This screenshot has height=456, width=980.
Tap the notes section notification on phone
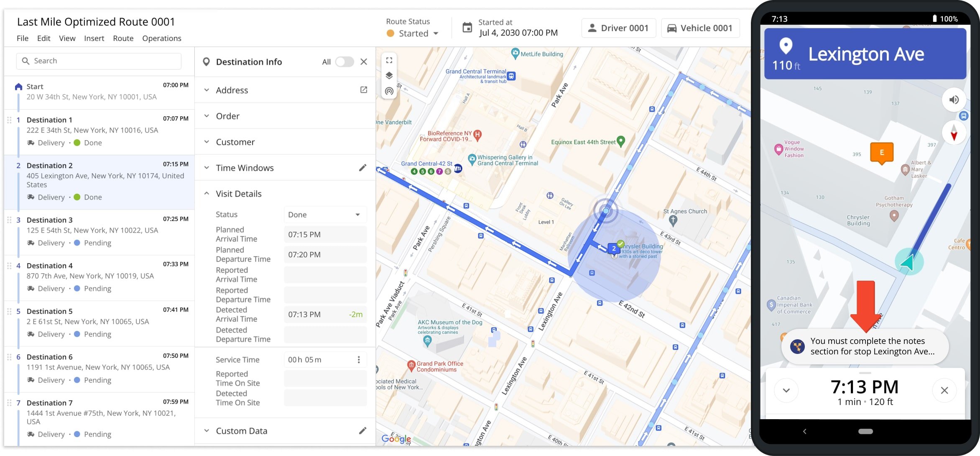tap(865, 346)
